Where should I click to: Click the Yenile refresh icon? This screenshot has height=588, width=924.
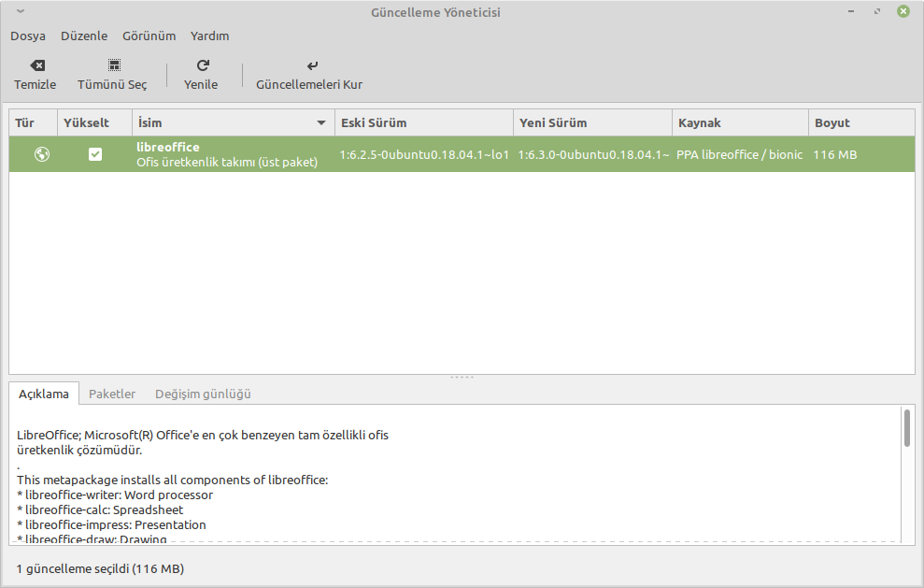[203, 65]
